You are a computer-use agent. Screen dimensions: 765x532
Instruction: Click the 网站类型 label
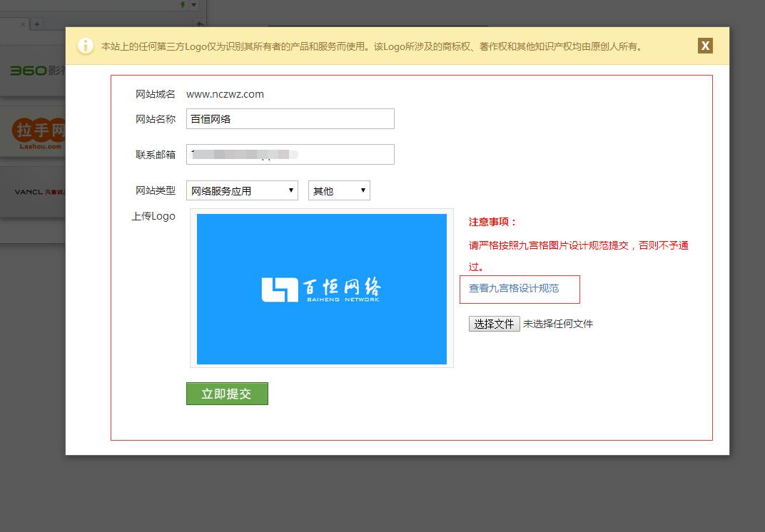coord(156,190)
